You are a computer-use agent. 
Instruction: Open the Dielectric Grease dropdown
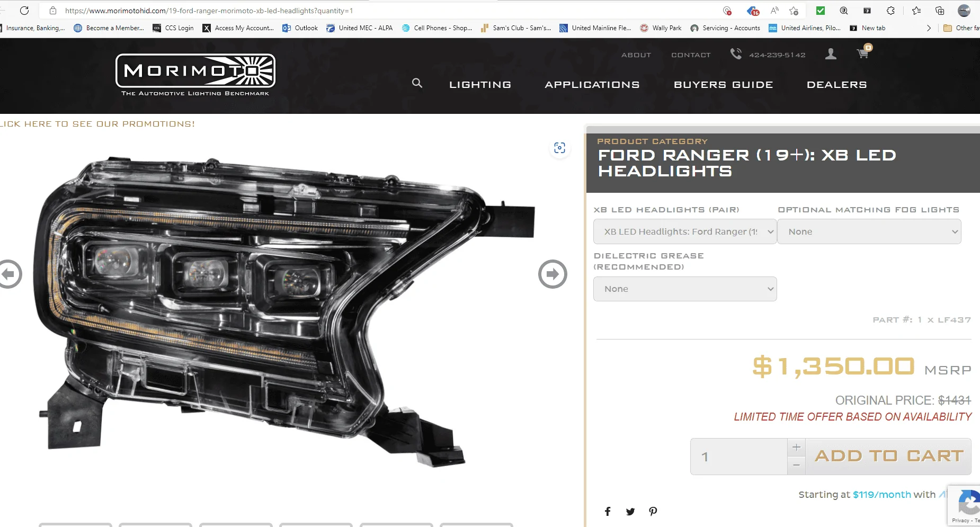click(685, 289)
